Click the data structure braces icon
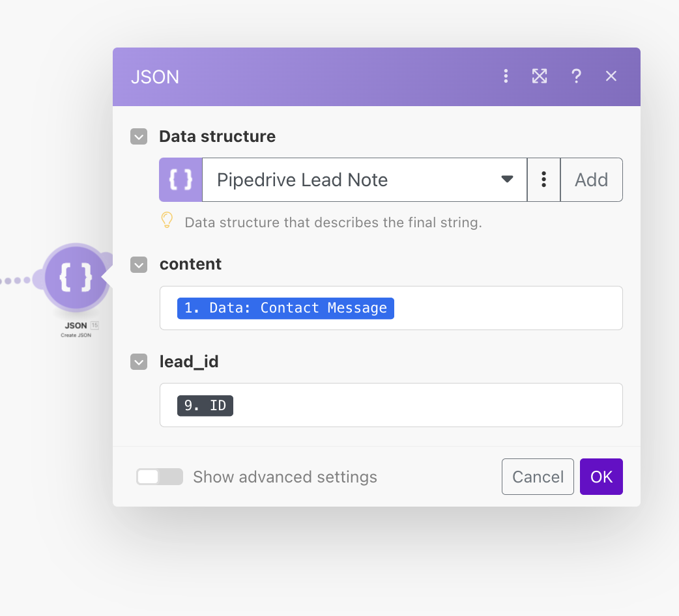 181,180
